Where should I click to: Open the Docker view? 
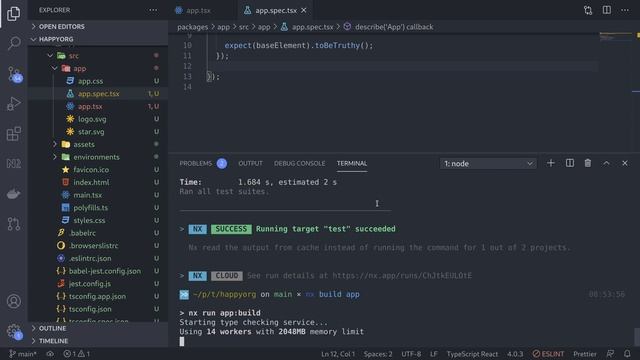(13, 193)
